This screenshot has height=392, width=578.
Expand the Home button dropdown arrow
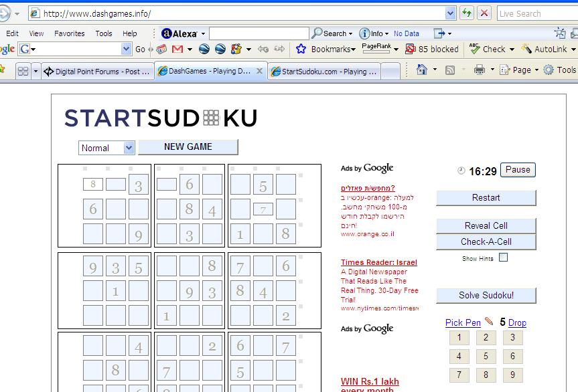coord(435,70)
